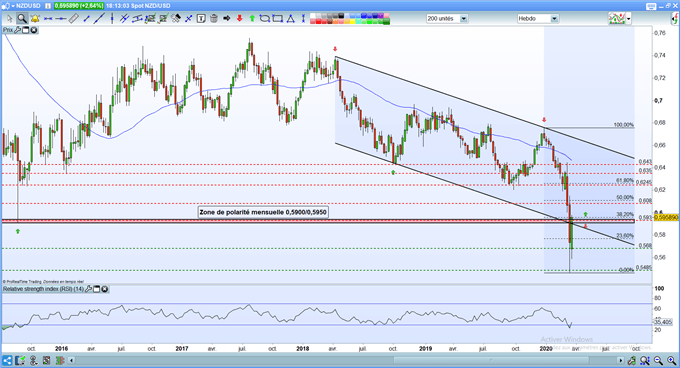Screen dimensions: 680x368
Task: Click the 35,405 RSI value label
Action: click(663, 322)
